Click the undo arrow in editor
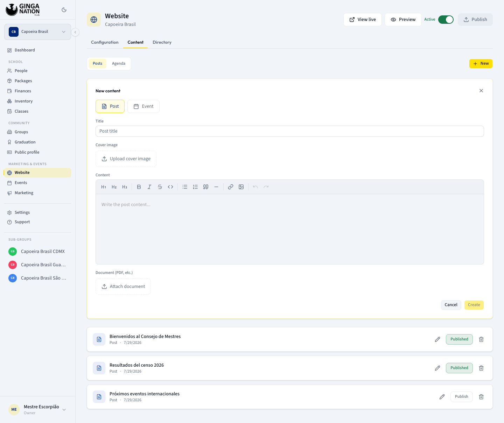The height and width of the screenshot is (423, 504). click(x=255, y=187)
